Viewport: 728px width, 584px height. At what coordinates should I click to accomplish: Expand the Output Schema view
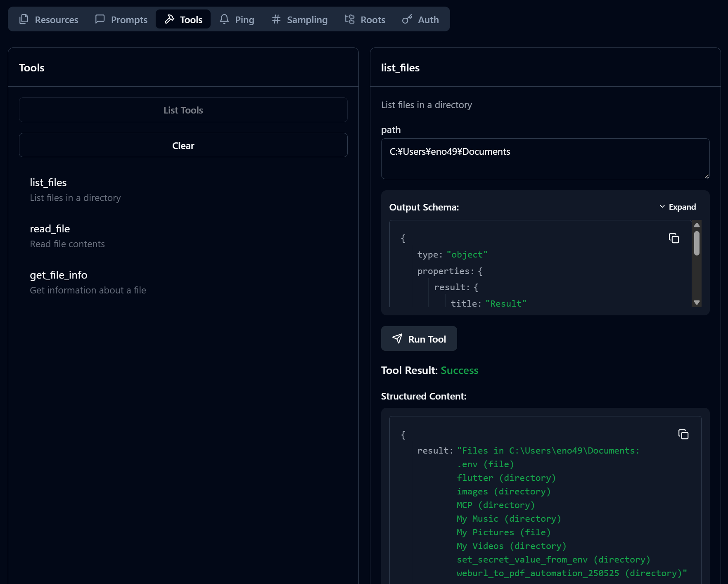[x=677, y=206]
